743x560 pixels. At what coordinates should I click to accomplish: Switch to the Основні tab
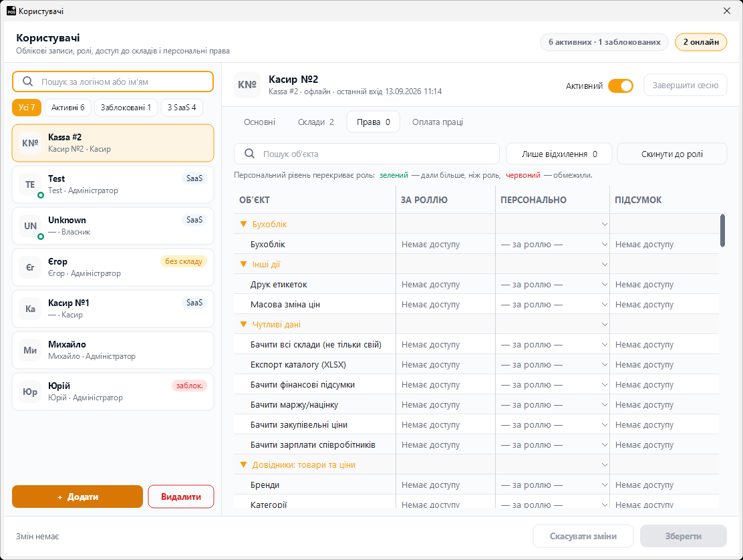click(259, 122)
